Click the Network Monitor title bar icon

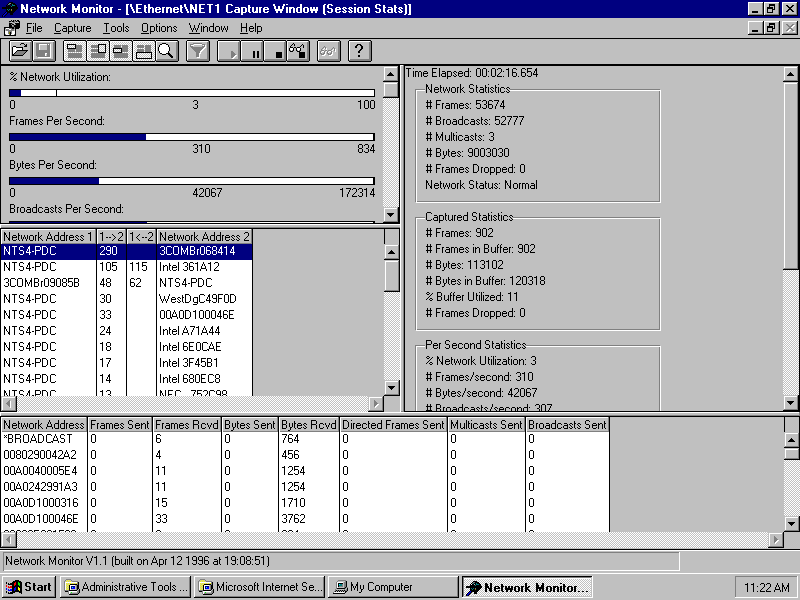tap(10, 9)
